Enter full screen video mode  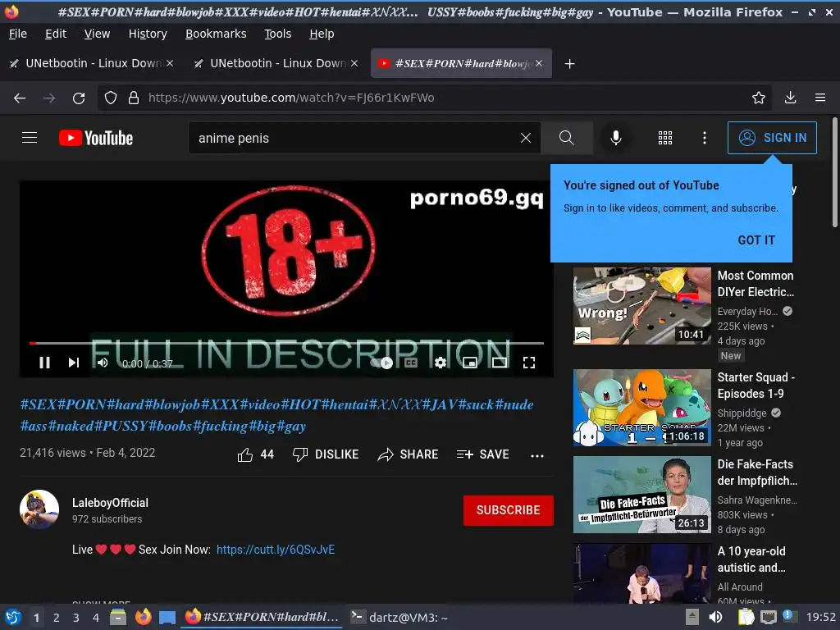coord(529,363)
